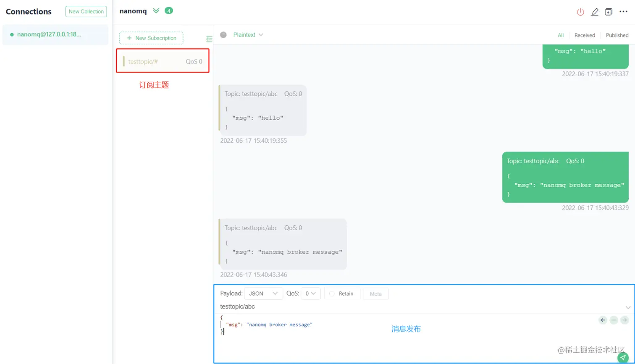
Task: Disconnect using the red power icon
Action: coord(580,12)
